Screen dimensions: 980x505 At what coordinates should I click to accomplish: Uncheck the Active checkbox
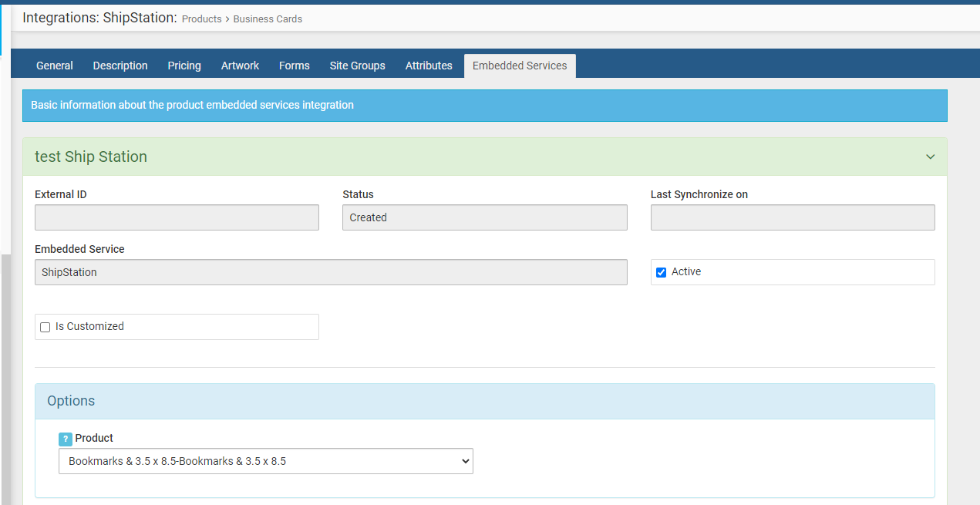click(x=661, y=272)
